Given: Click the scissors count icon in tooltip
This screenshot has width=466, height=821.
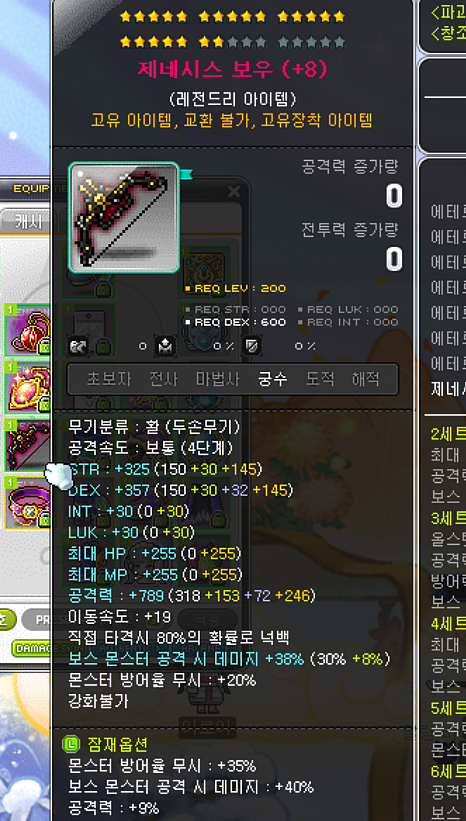Looking at the screenshot, I should coord(77,346).
